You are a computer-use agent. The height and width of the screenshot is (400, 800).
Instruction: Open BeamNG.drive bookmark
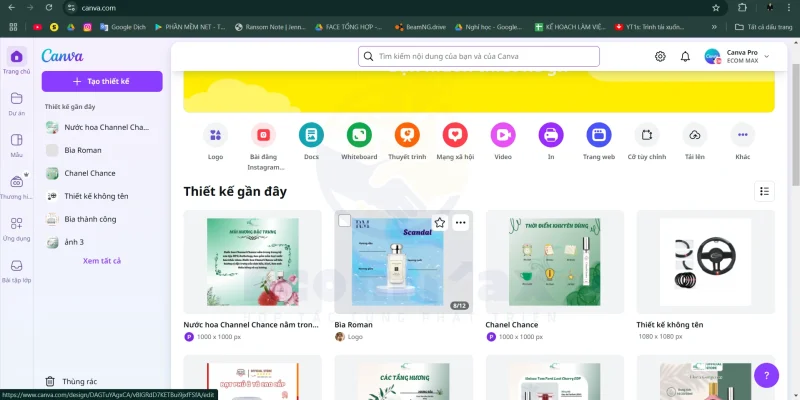(x=420, y=27)
